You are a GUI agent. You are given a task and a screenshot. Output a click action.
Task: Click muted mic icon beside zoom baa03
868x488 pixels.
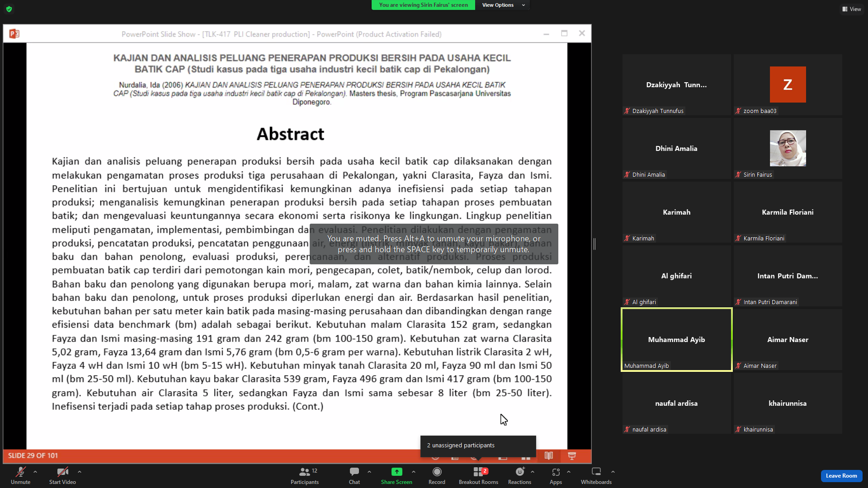[738, 111]
